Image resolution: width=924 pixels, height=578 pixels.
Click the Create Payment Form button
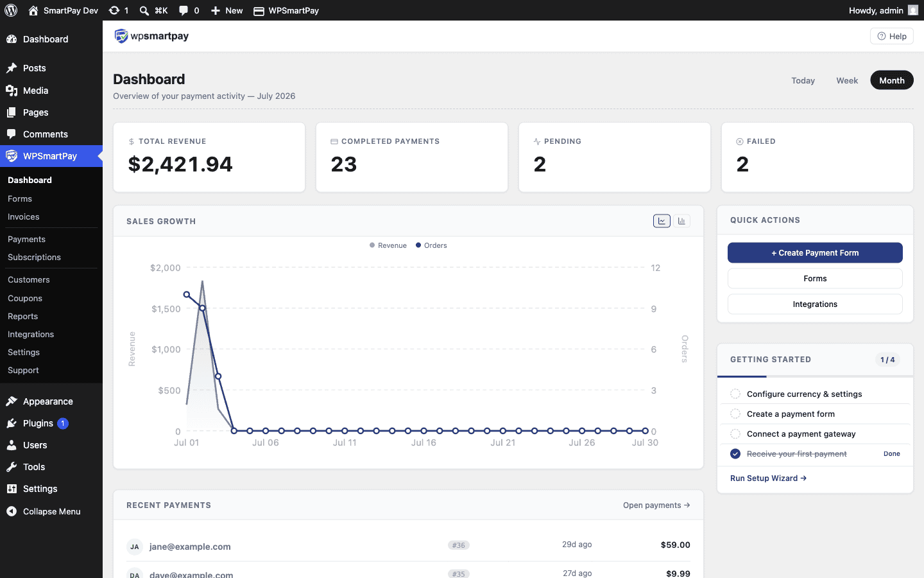[x=815, y=252]
